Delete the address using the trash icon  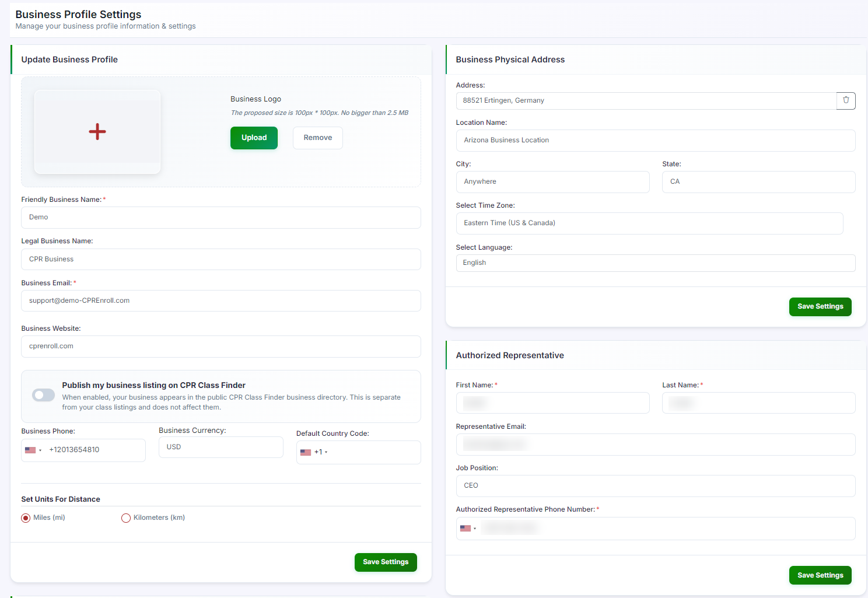846,100
